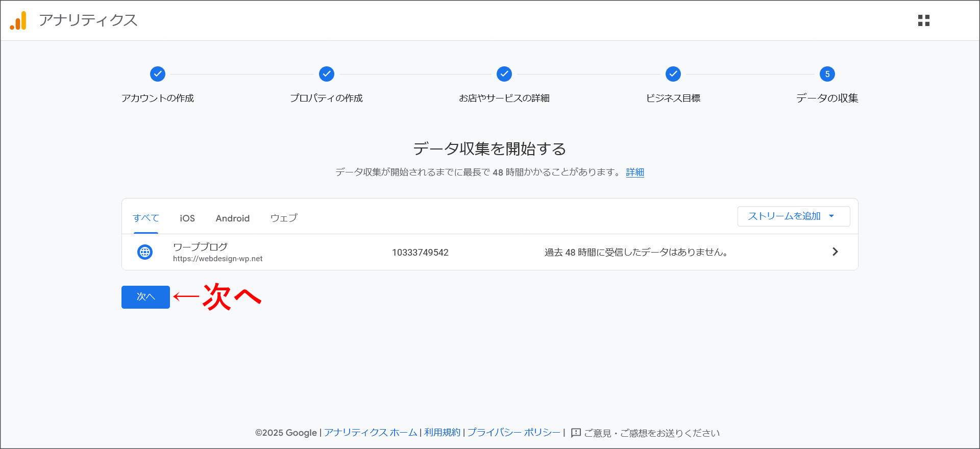Switch to the Android tab
980x449 pixels.
[233, 218]
